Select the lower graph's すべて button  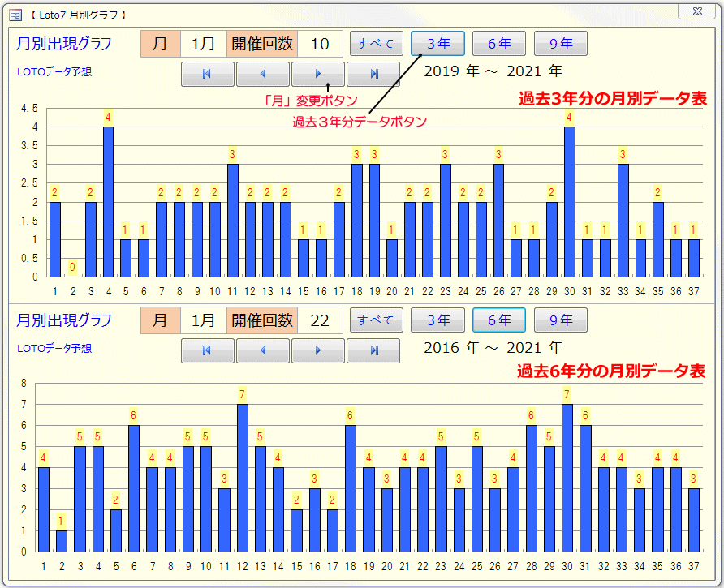pos(377,320)
